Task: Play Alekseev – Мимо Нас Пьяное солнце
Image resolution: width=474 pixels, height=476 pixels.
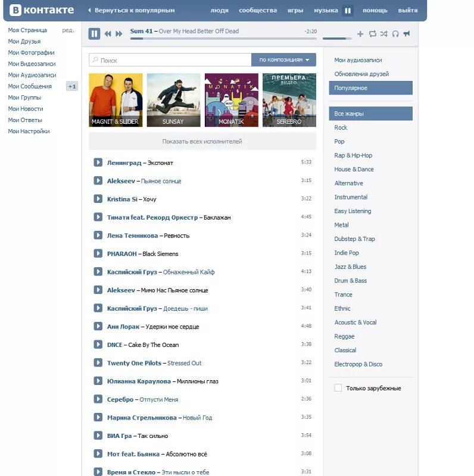Action: coord(98,290)
